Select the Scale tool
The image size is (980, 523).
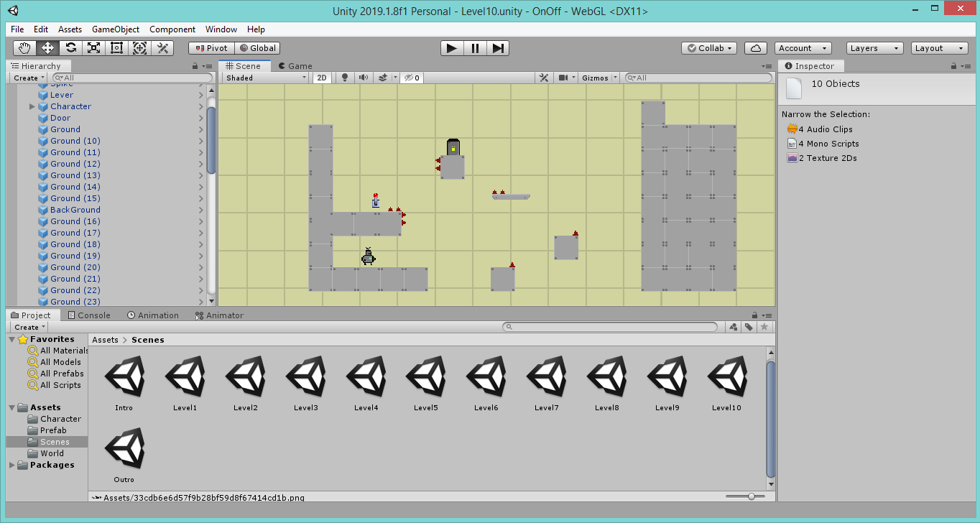pos(93,48)
